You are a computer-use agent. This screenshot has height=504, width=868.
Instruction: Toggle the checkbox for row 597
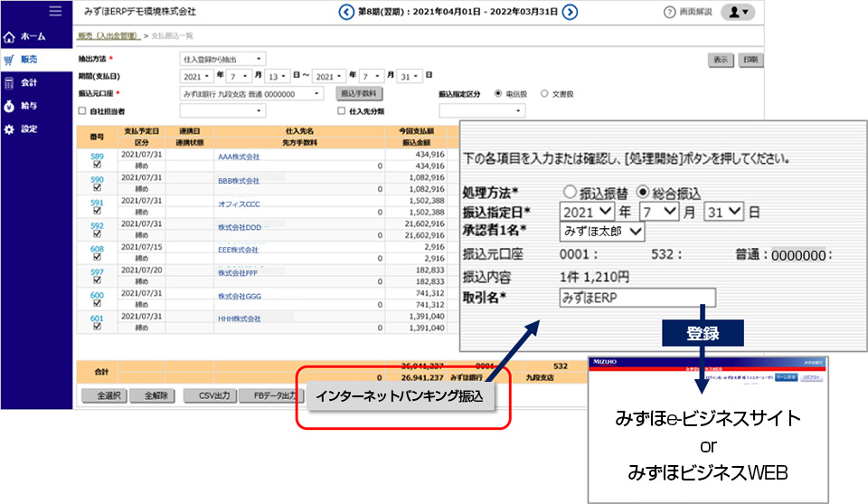[97, 281]
